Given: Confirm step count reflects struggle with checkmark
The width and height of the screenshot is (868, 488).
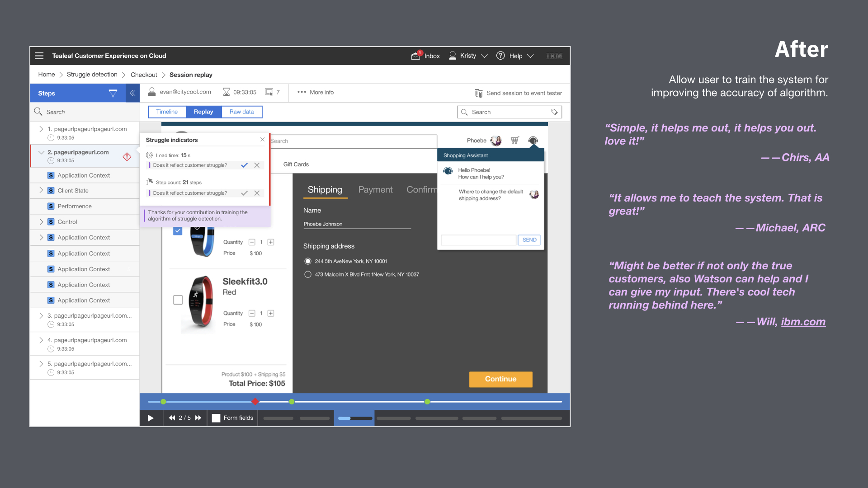Looking at the screenshot, I should [x=244, y=193].
